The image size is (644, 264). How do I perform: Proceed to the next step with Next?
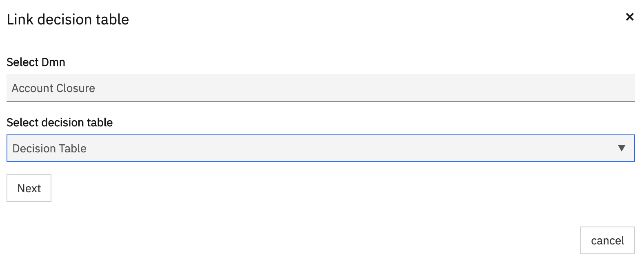(29, 188)
